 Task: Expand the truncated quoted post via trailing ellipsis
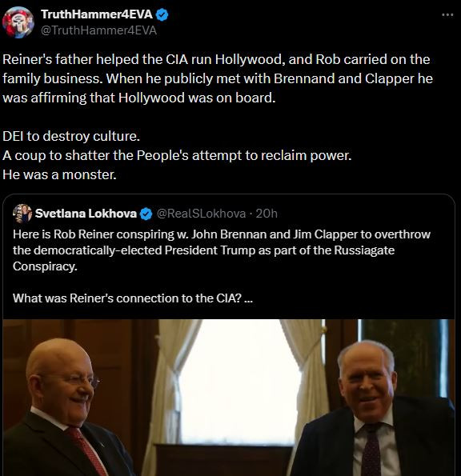(248, 298)
